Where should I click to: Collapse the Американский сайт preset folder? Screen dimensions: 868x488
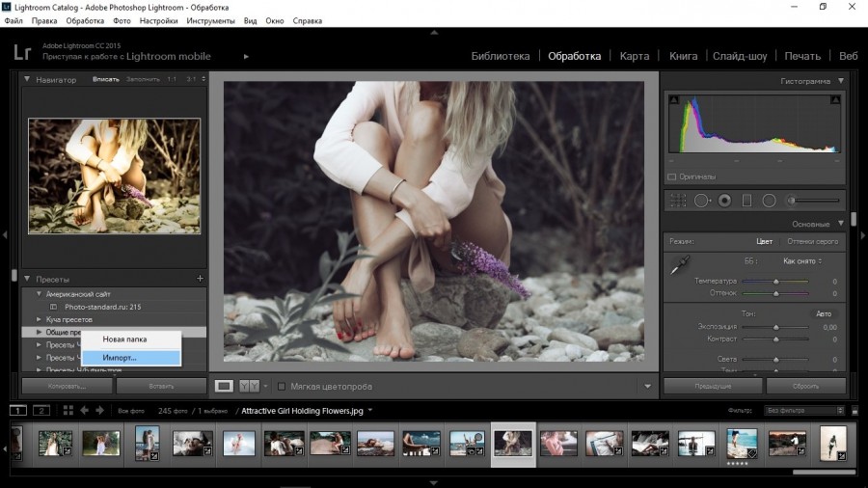click(x=39, y=294)
